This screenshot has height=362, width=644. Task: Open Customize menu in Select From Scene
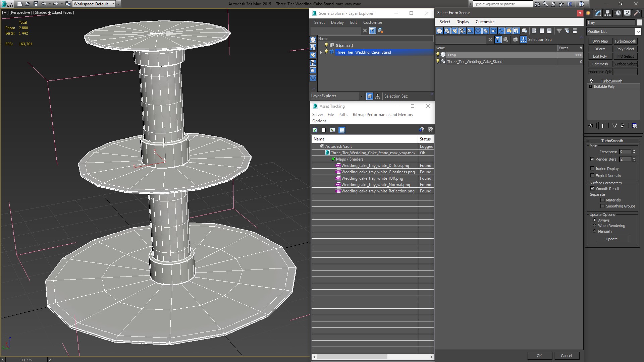pos(485,22)
